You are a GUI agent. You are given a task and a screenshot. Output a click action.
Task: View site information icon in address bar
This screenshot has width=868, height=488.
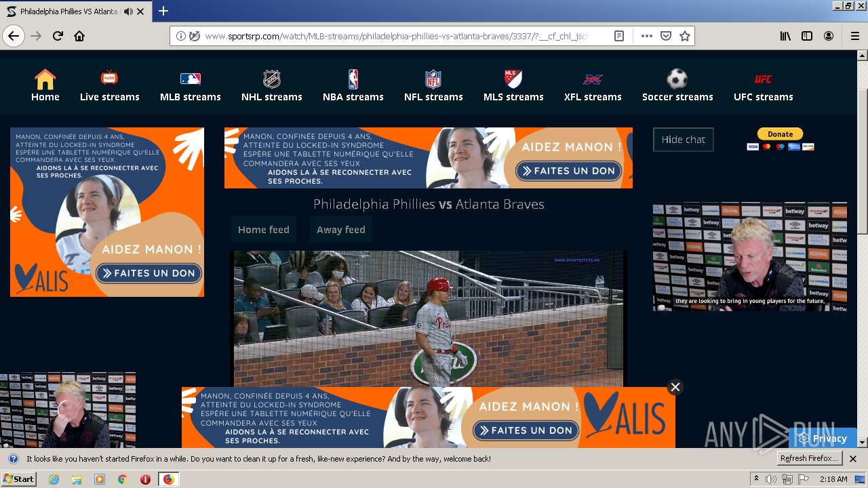180,36
